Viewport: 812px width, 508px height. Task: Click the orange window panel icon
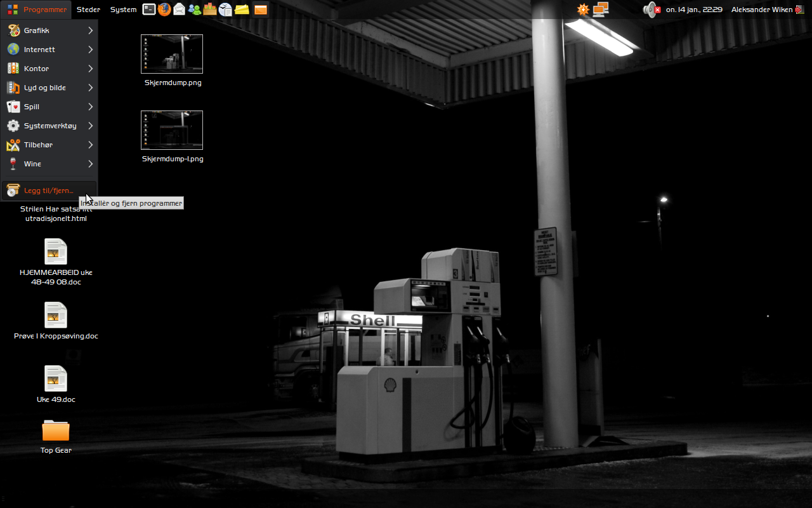261,10
